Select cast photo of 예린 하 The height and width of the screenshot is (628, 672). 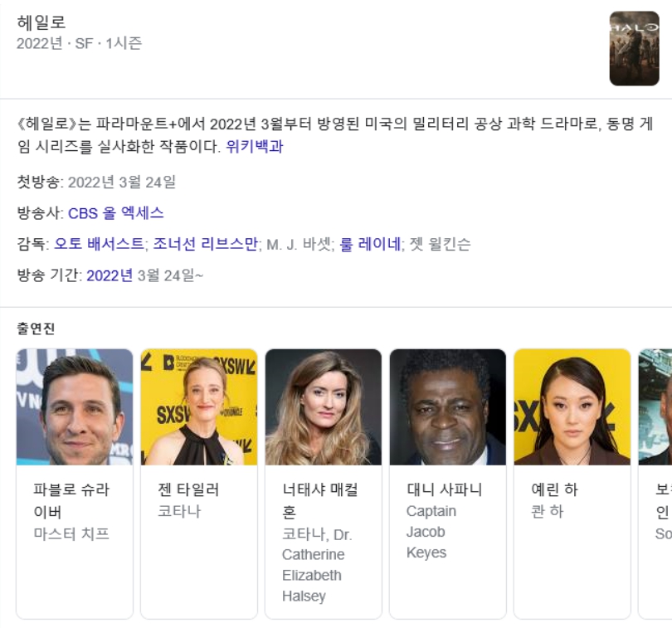572,406
